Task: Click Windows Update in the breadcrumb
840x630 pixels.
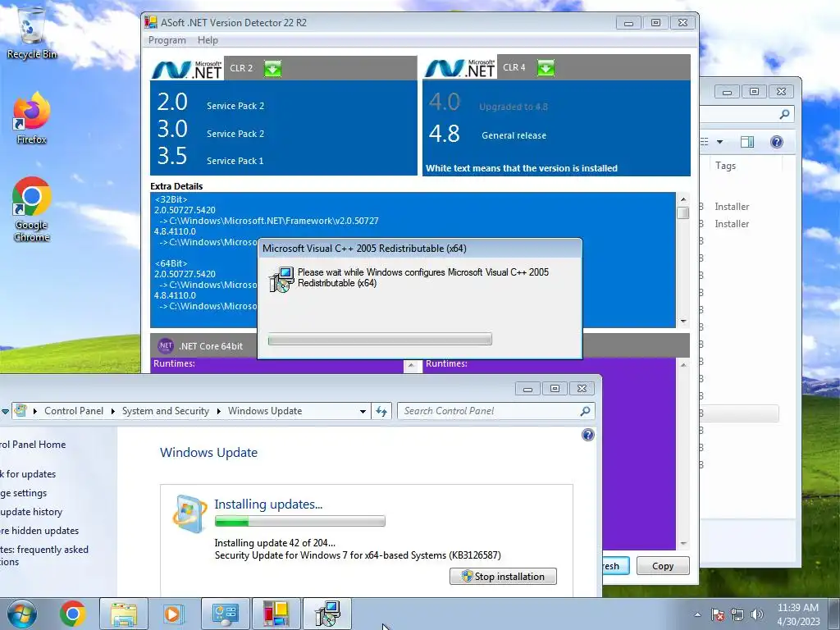Action: [x=265, y=411]
